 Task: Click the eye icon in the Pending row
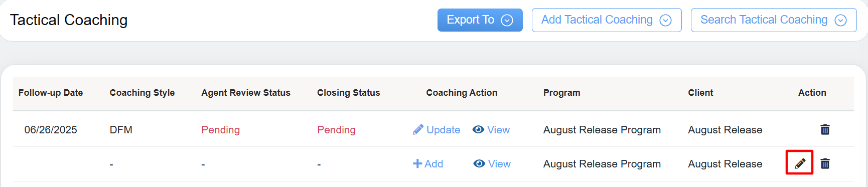pos(478,130)
